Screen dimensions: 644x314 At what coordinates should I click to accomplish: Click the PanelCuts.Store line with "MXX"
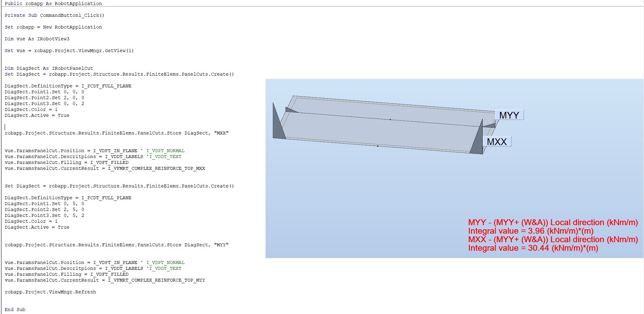coord(117,133)
